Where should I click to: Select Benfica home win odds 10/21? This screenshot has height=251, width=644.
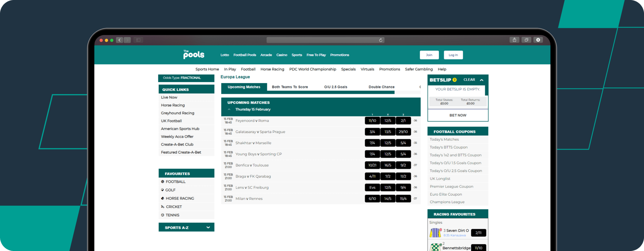pyautogui.click(x=372, y=165)
